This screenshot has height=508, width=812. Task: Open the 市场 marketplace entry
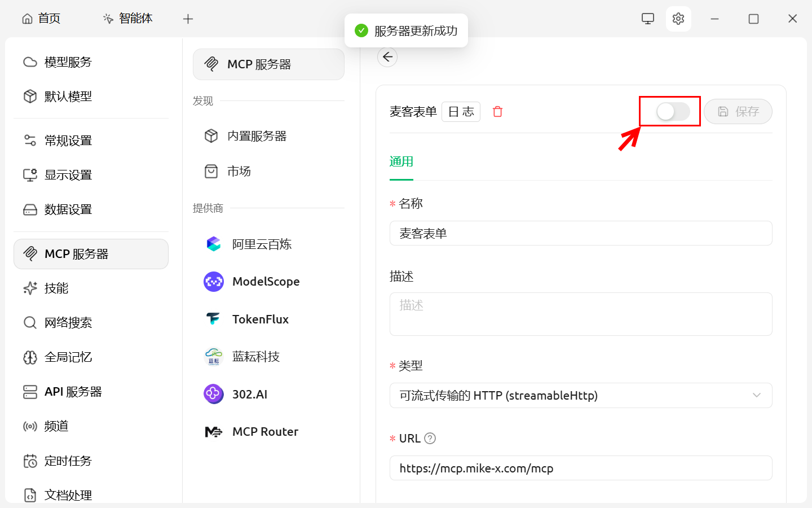tap(239, 172)
